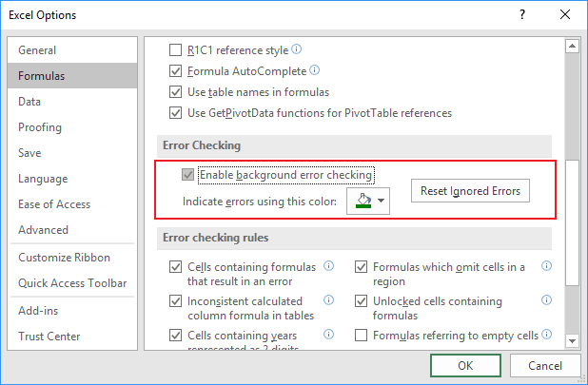
Task: Click info icon next to R1C1 reference style
Action: [297, 49]
